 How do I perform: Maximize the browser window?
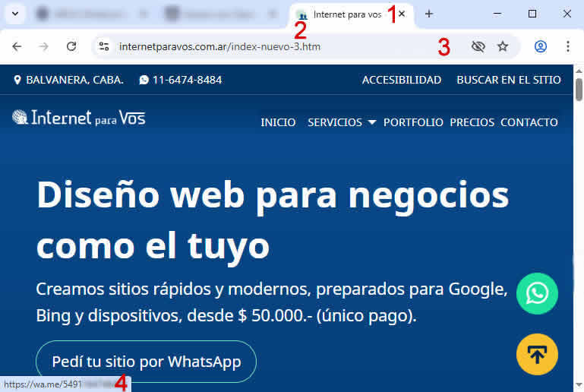tap(532, 14)
